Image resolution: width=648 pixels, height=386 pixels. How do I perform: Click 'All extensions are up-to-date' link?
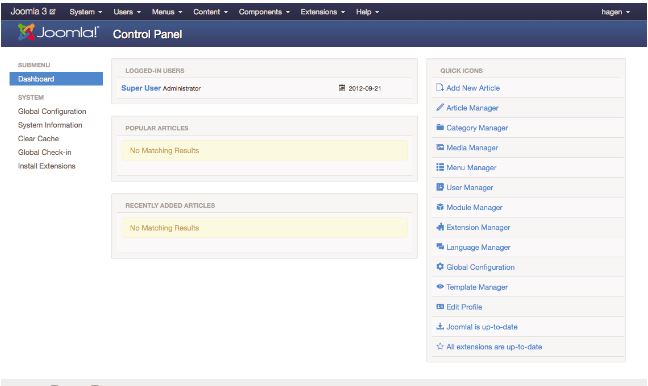494,347
